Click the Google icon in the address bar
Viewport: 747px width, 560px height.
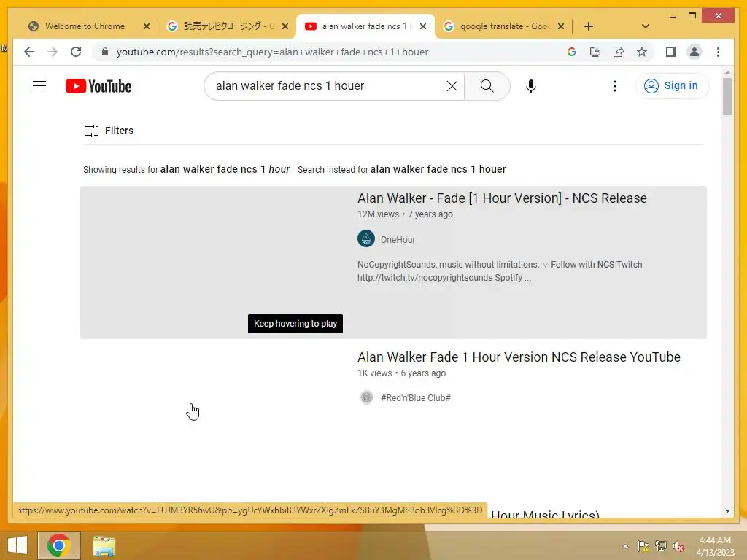(x=572, y=52)
